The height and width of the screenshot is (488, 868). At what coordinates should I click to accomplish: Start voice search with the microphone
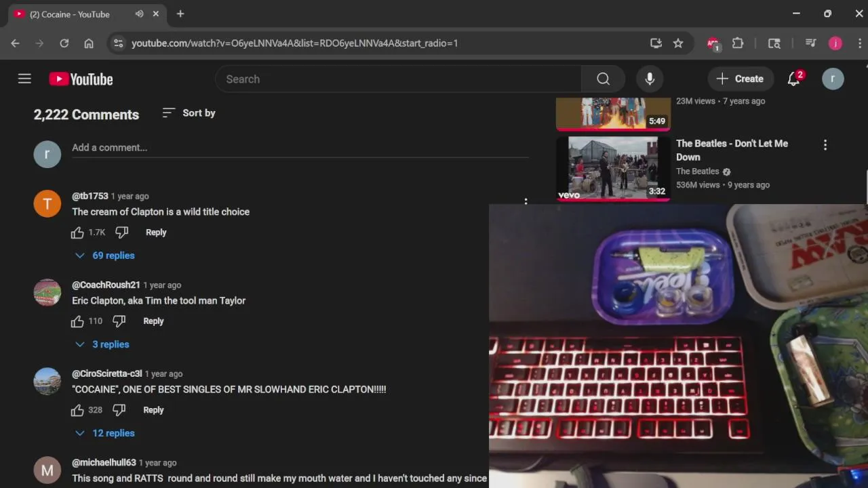pos(650,79)
